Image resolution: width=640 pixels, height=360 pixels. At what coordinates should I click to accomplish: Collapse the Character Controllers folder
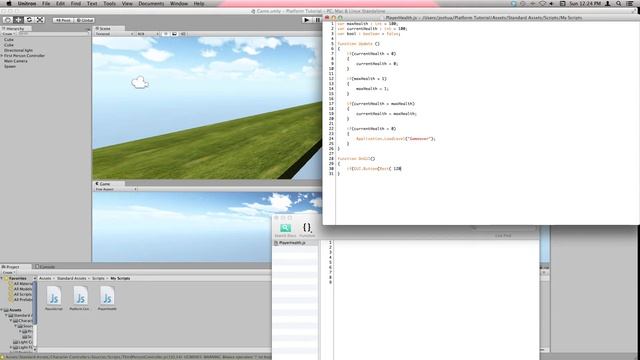[11, 321]
